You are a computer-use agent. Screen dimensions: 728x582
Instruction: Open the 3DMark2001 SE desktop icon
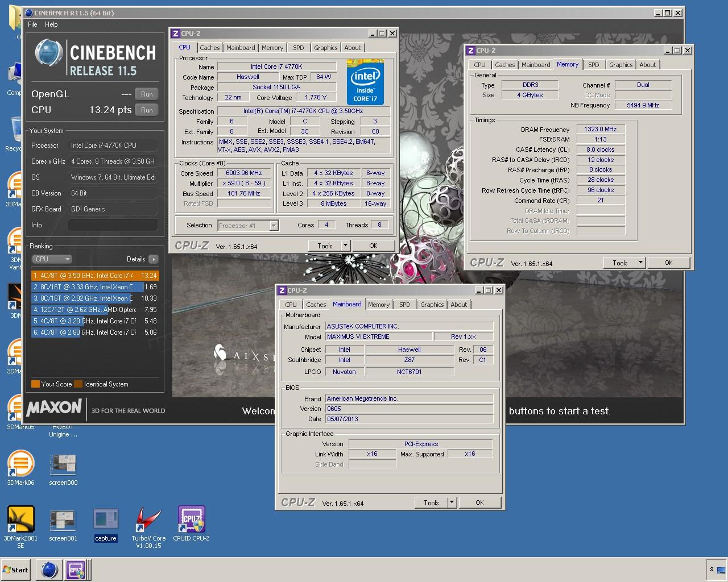pos(20,527)
